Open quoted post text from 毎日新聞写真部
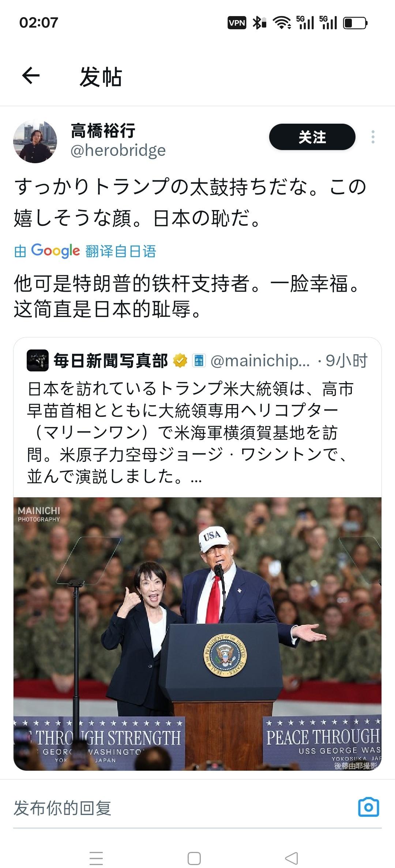This screenshot has width=395, height=868. pyautogui.click(x=190, y=432)
